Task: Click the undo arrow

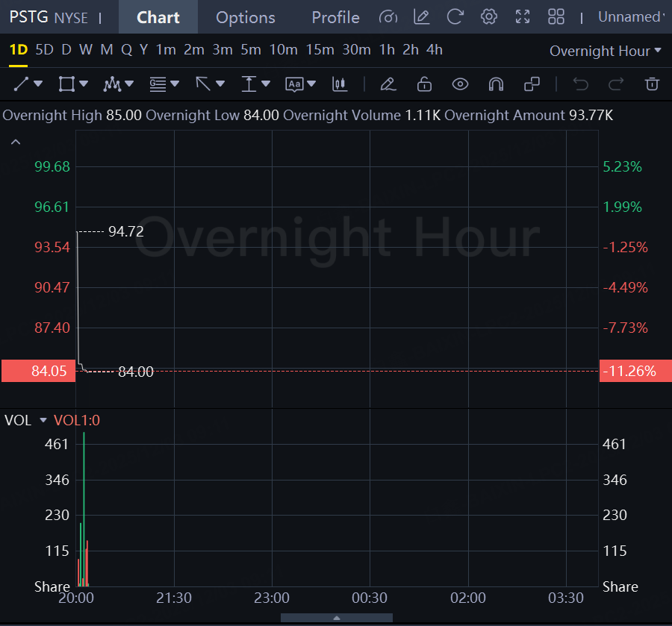Action: (x=581, y=84)
